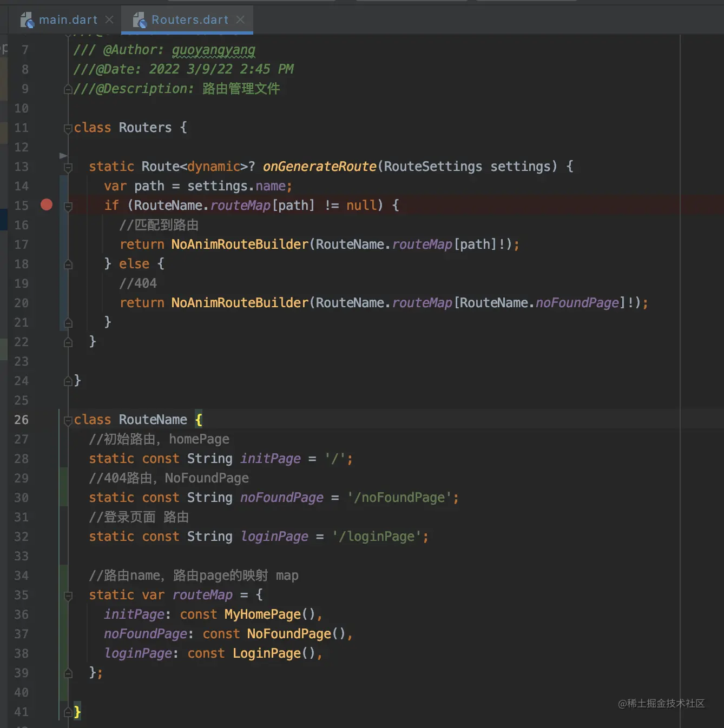This screenshot has height=728, width=724.
Task: Click line number 14 in the gutter
Action: (21, 186)
